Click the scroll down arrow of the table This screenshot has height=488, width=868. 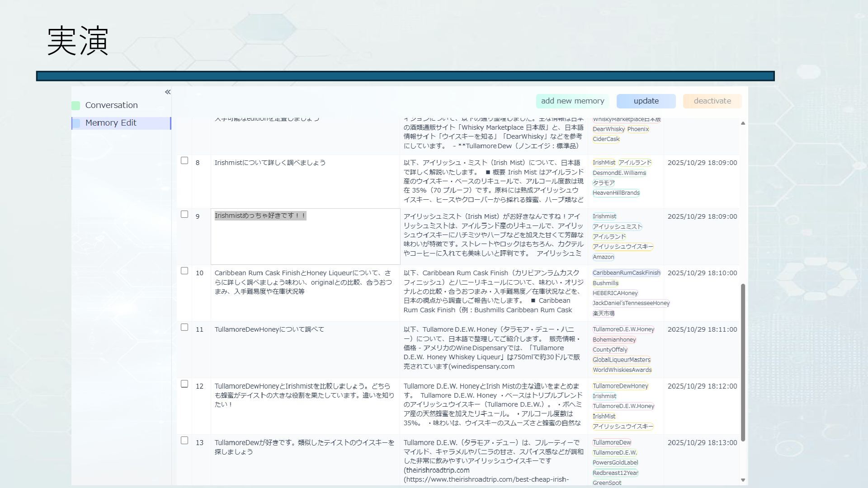point(743,480)
